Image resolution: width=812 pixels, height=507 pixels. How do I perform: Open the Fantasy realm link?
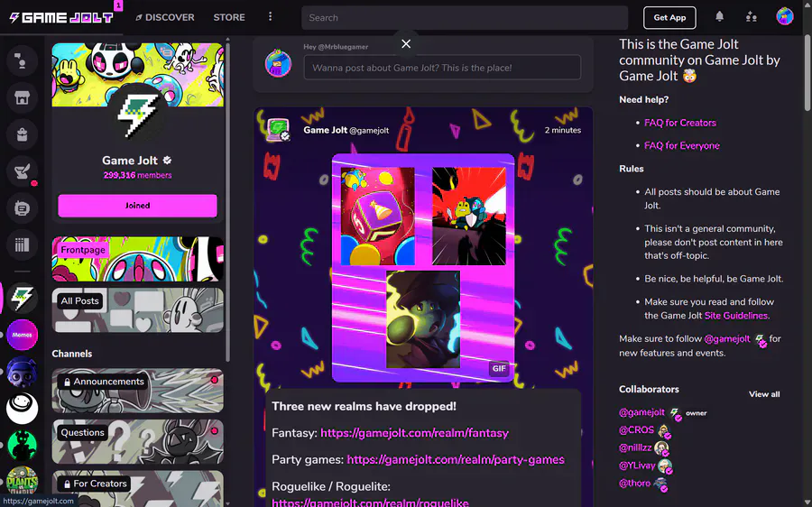(x=414, y=433)
